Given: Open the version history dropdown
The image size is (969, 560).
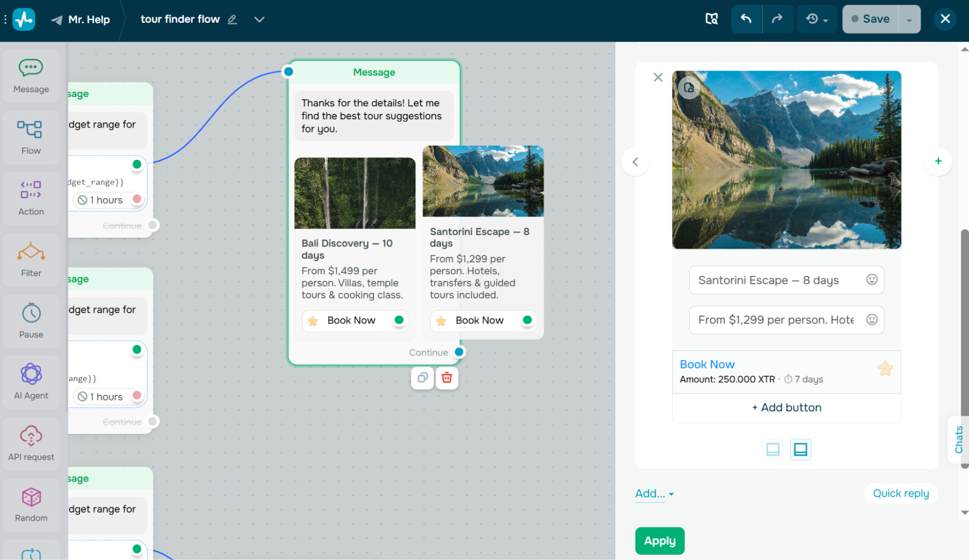Looking at the screenshot, I should coord(817,19).
